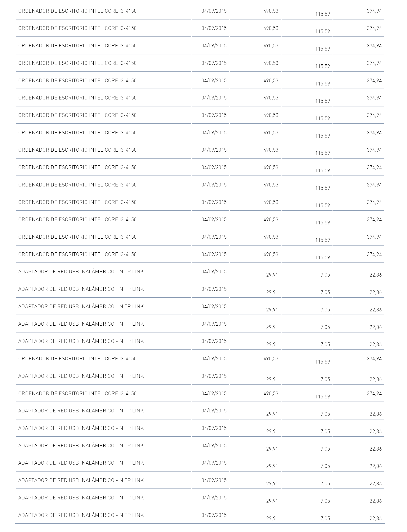The height and width of the screenshot is (532, 407).
Task: Select the 29,91 value in the bottommost row
Action: click(x=272, y=518)
